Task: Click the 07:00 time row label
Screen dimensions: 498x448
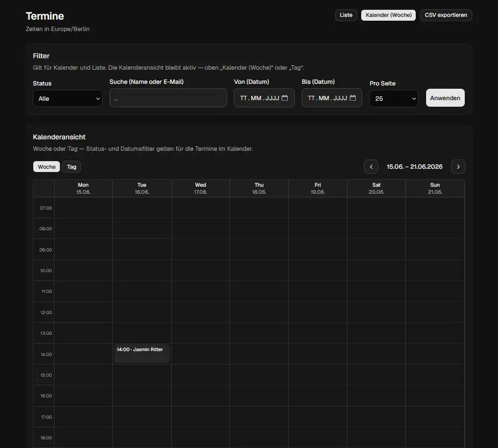Action: click(x=46, y=208)
